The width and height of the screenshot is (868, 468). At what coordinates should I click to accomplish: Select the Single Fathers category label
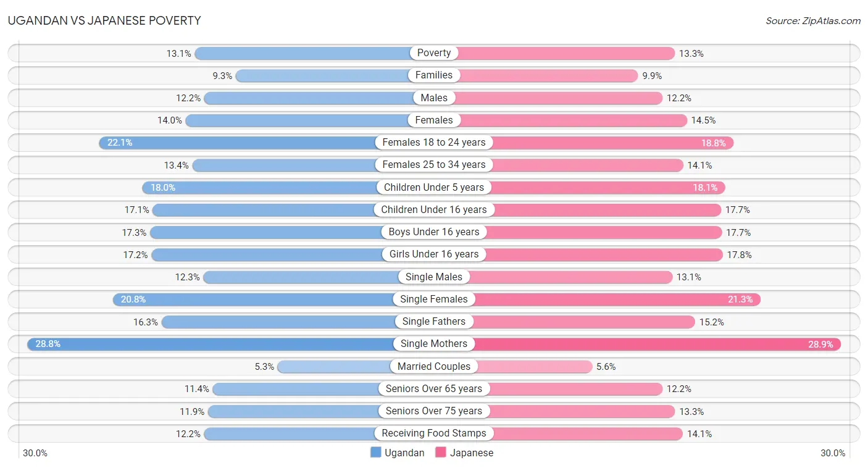click(x=434, y=322)
